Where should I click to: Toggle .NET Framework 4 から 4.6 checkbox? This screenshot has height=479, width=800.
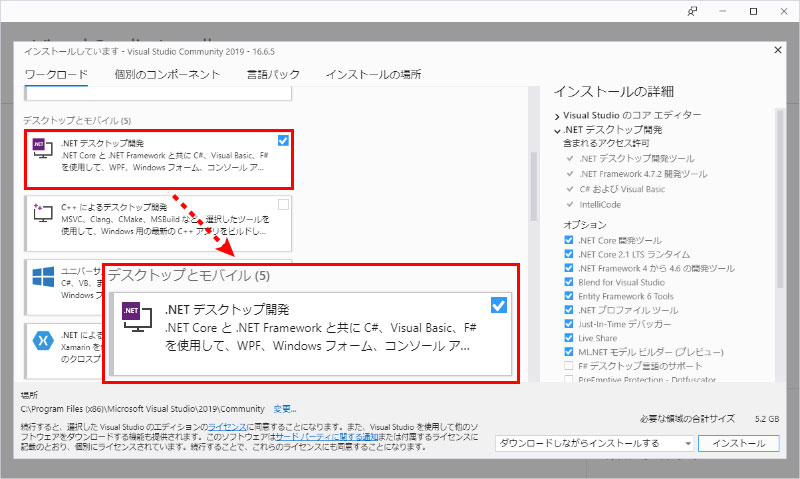pos(569,268)
